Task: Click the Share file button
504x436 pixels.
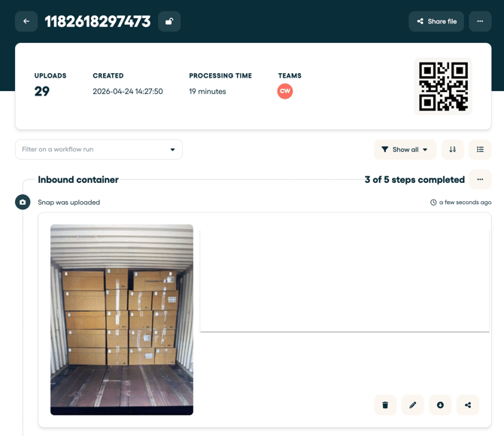Action: [436, 21]
